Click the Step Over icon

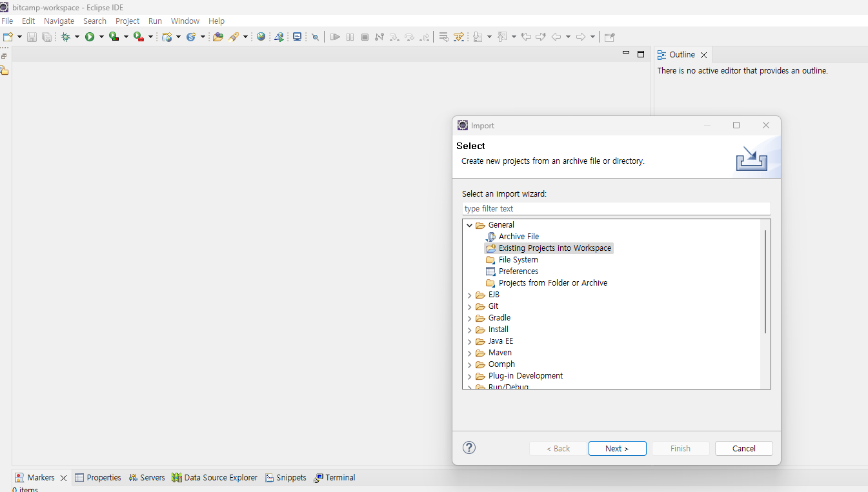409,37
